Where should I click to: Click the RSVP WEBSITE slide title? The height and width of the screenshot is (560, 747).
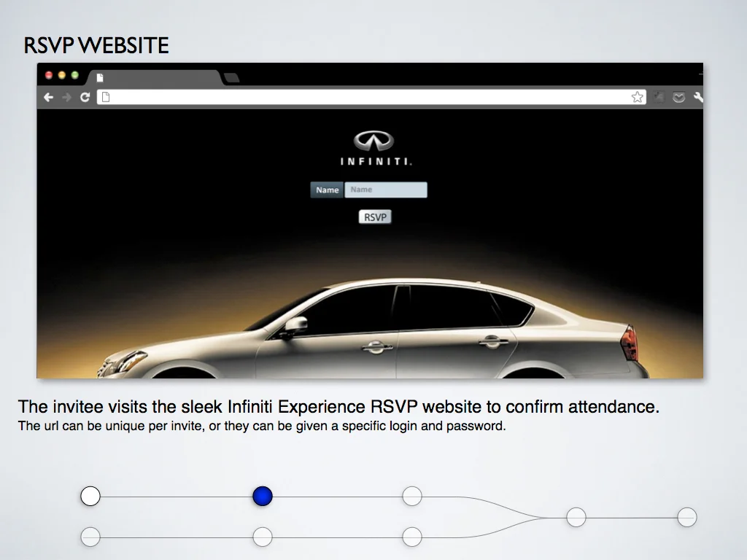(x=96, y=46)
